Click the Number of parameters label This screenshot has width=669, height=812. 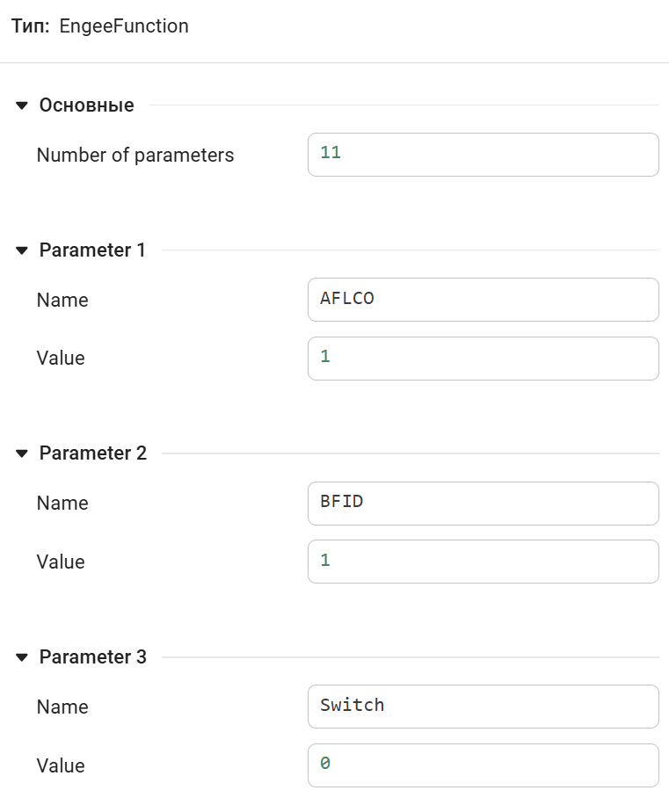tap(135, 156)
